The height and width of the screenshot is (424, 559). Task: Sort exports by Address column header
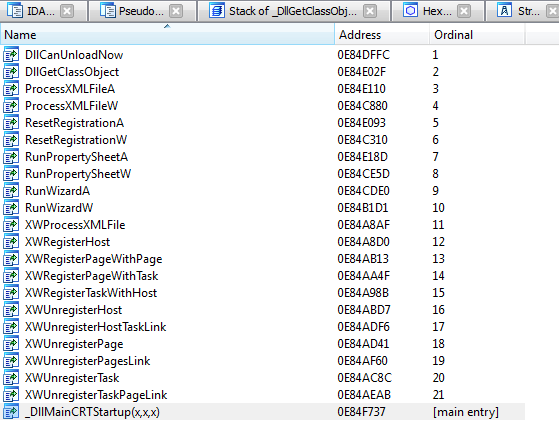pyautogui.click(x=382, y=35)
